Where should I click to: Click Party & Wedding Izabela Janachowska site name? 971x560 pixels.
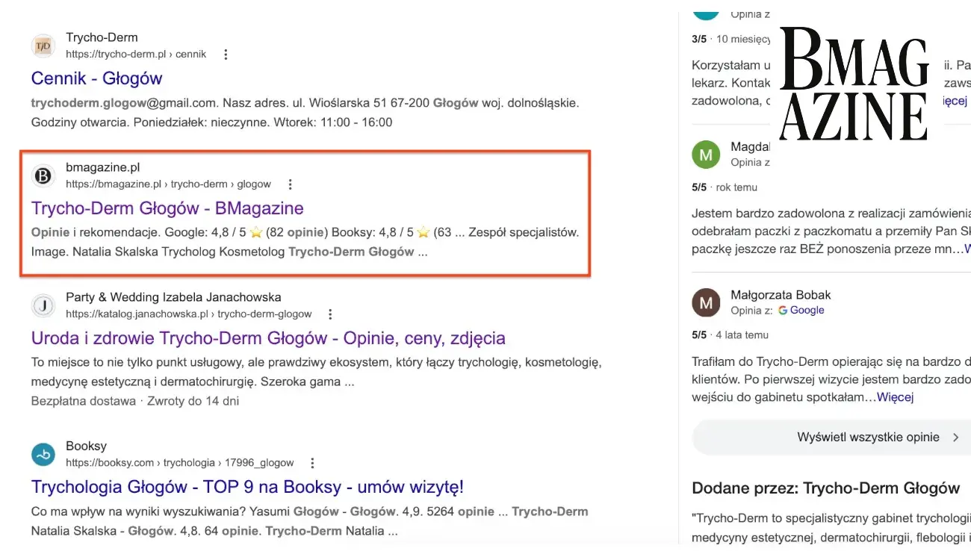point(173,297)
